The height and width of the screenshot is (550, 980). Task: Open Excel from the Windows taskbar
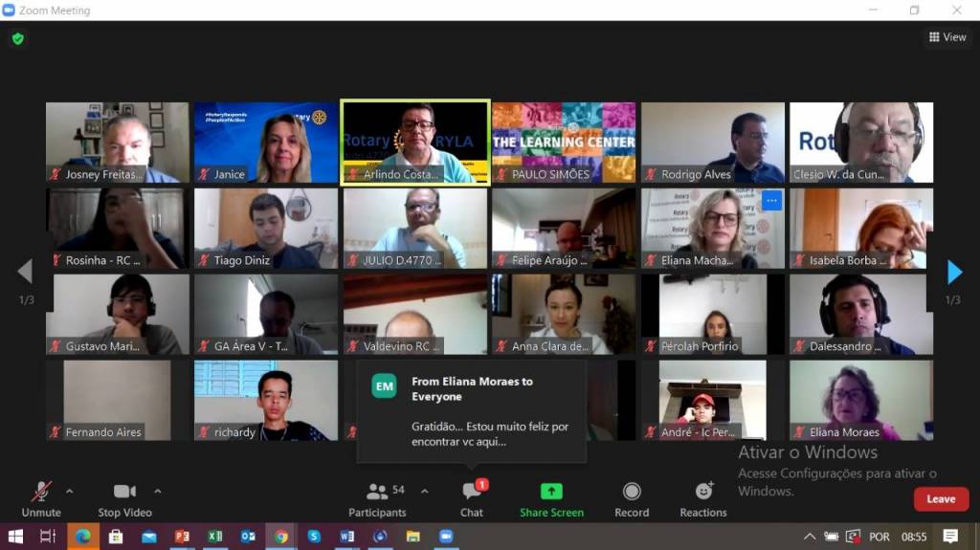click(214, 537)
